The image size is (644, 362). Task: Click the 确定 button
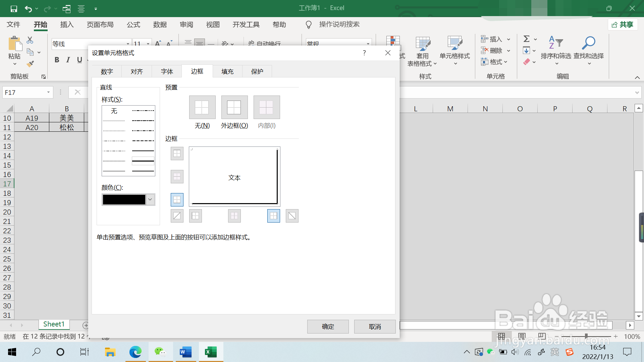pyautogui.click(x=328, y=326)
